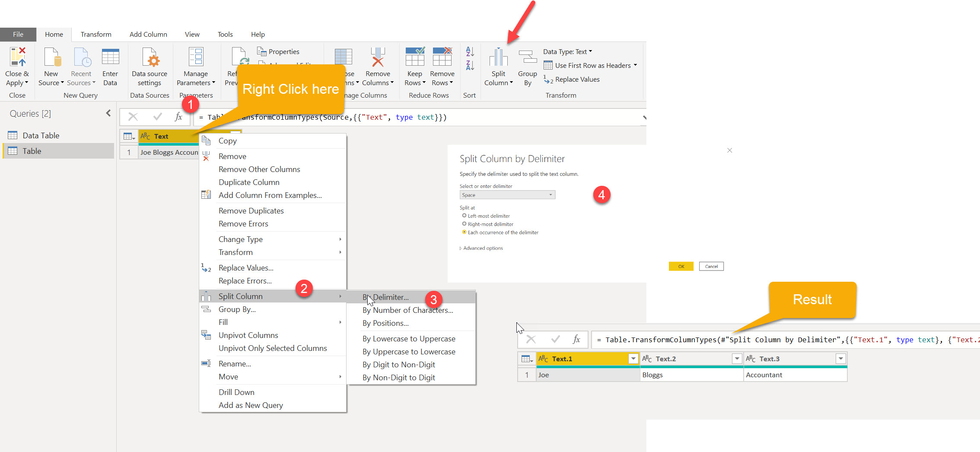980x452 pixels.
Task: Open the Text.1 column filter dropdown
Action: (633, 359)
